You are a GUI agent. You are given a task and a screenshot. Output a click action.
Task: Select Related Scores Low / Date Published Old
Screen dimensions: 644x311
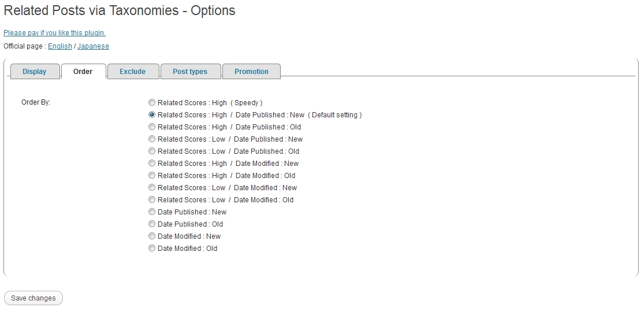(152, 151)
